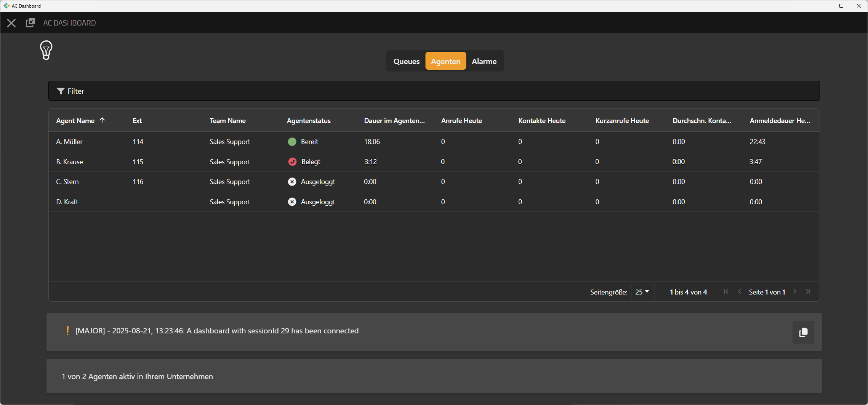The height and width of the screenshot is (405, 868).
Task: Sort by Agentenstatus column header
Action: tap(309, 121)
